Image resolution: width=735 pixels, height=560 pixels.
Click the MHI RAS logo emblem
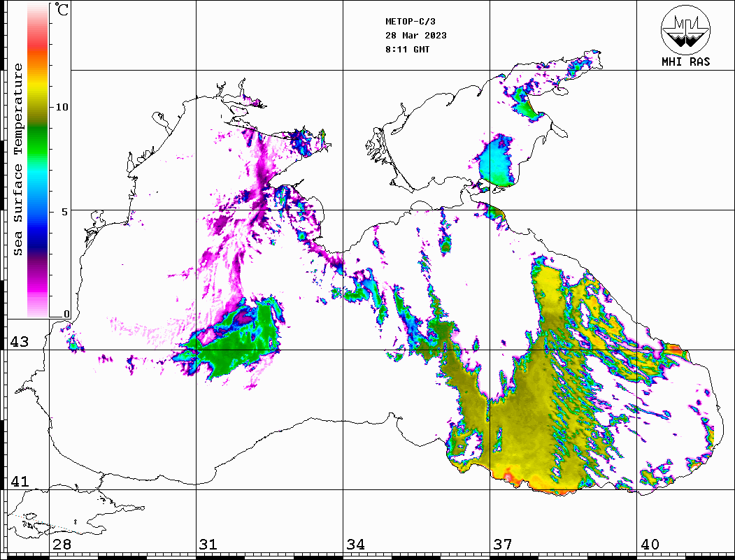coord(685,29)
